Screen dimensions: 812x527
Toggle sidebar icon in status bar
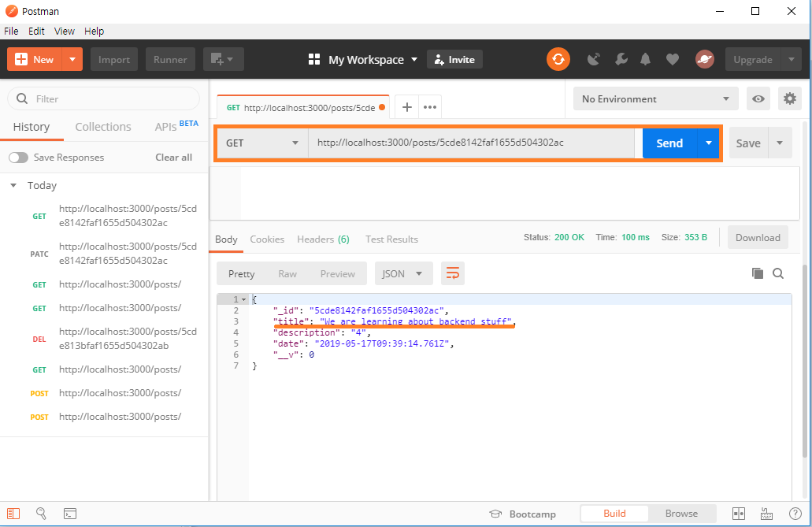[13, 514]
